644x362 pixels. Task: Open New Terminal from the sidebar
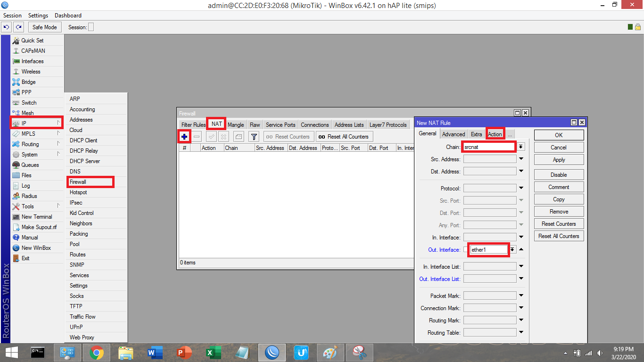click(37, 217)
